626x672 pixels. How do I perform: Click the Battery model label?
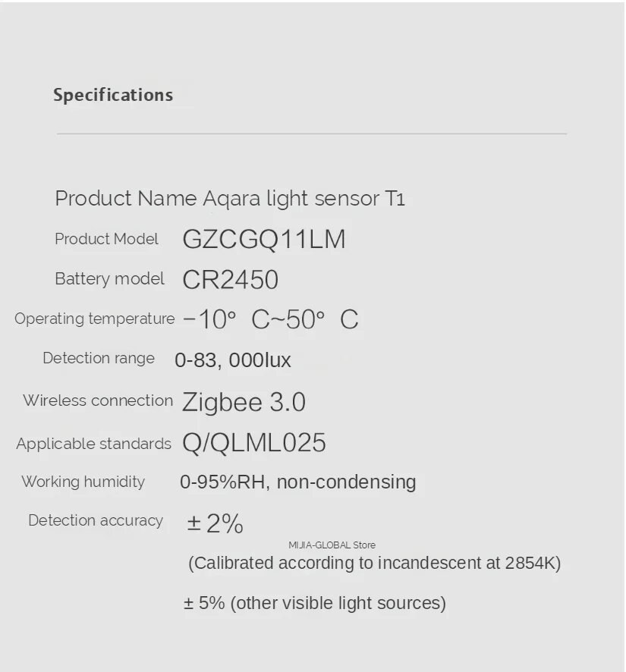(x=109, y=279)
